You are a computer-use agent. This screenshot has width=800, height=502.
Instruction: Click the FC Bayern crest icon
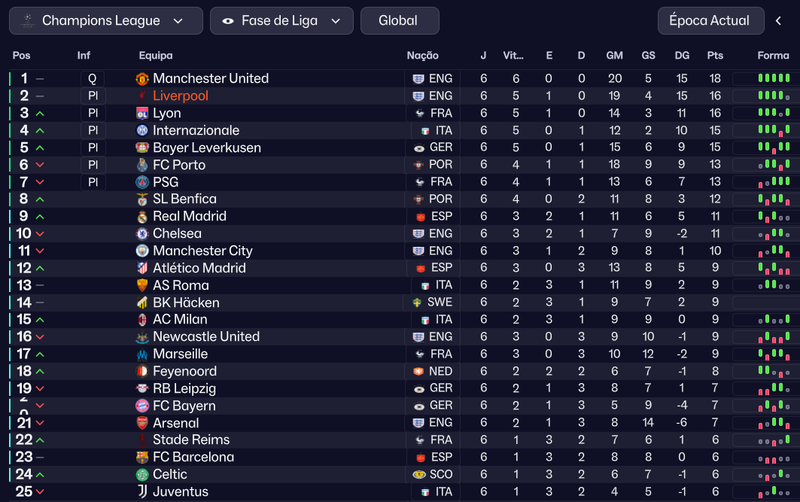[142, 406]
